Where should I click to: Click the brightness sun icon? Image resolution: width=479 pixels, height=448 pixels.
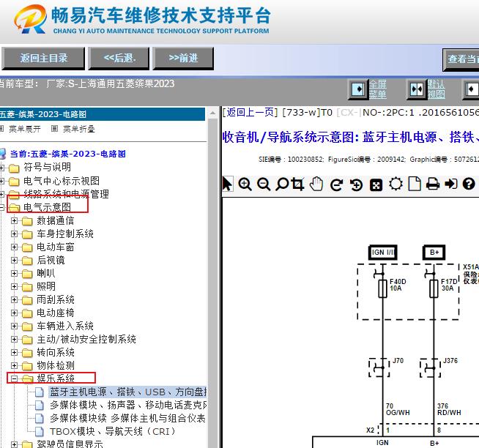click(x=396, y=184)
